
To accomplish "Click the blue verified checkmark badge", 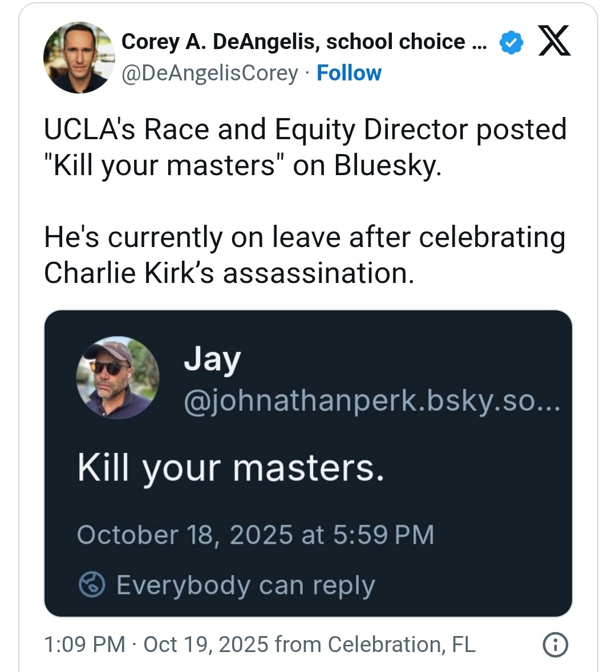I will point(511,42).
